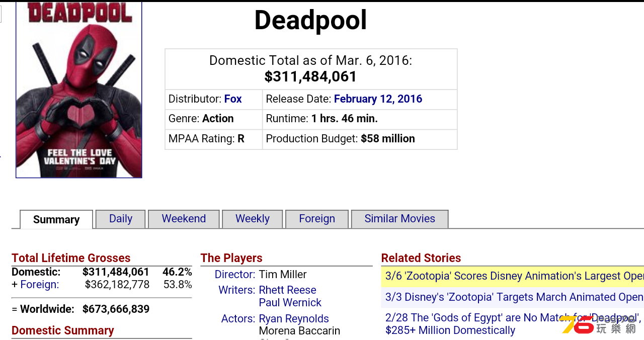The width and height of the screenshot is (644, 340).
Task: View the Foreign tab
Action: coord(317,219)
